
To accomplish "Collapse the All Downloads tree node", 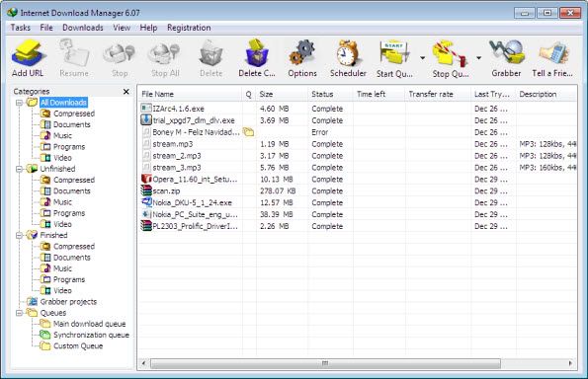I will coord(19,103).
